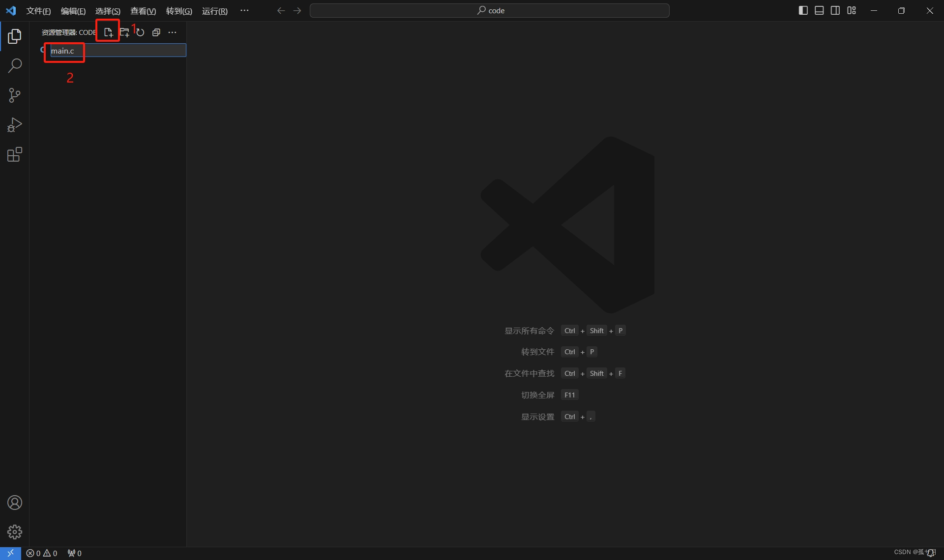Open the Extensions view

[x=15, y=154]
